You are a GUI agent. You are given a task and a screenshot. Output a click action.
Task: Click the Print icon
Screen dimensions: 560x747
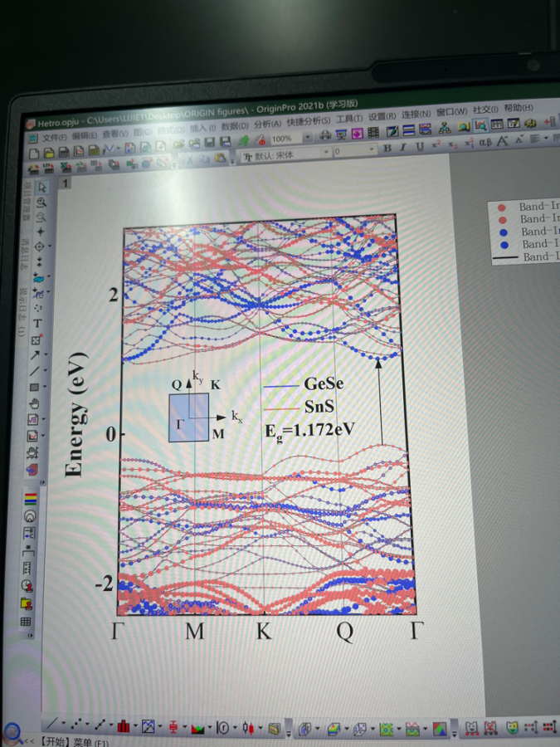point(326,136)
